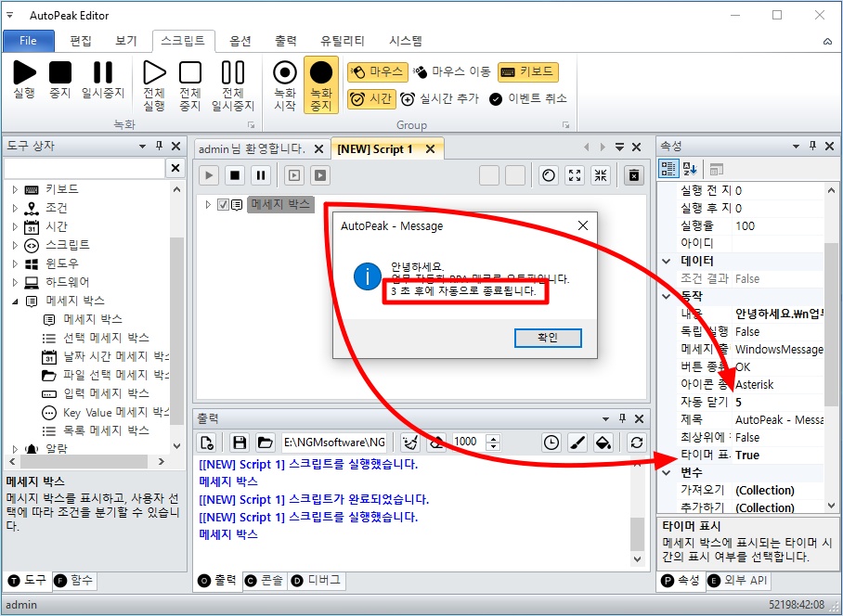
Task: Toggle 마우스 recording option
Action: pos(376,71)
